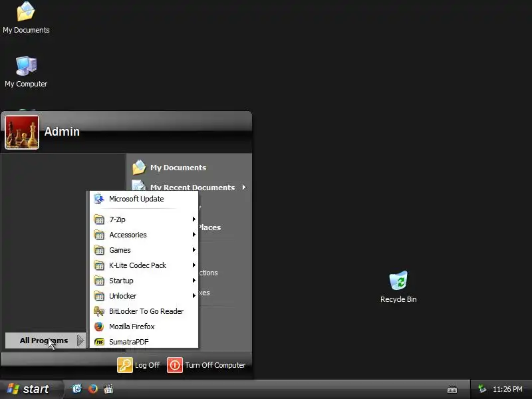
Task: Expand My Recent Documents arrow
Action: click(243, 188)
